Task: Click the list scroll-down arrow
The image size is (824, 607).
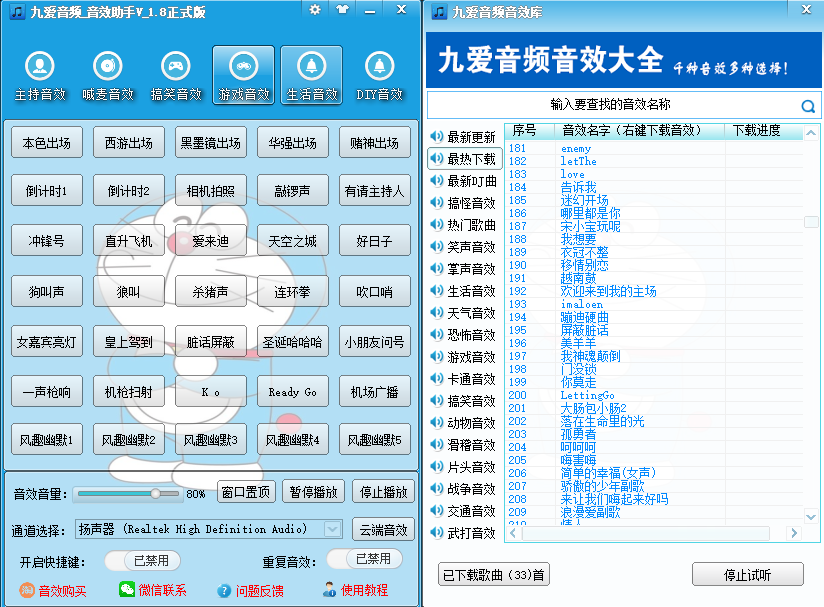Action: [811, 517]
